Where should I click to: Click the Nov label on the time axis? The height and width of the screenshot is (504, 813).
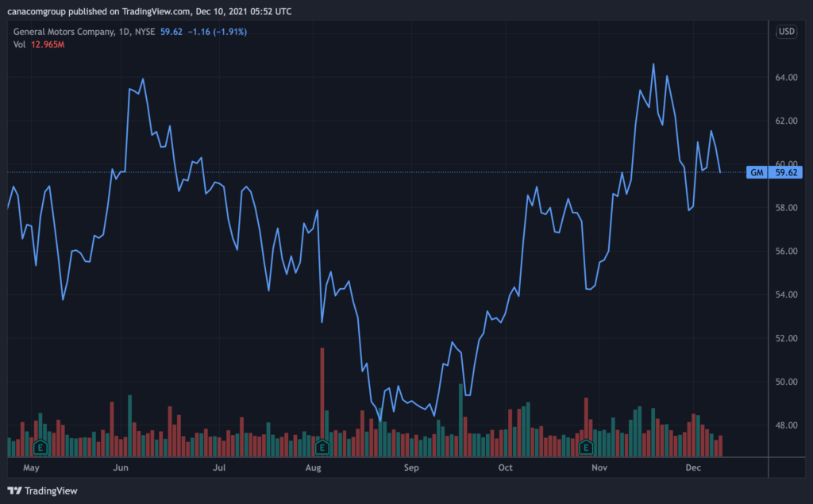tap(599, 467)
